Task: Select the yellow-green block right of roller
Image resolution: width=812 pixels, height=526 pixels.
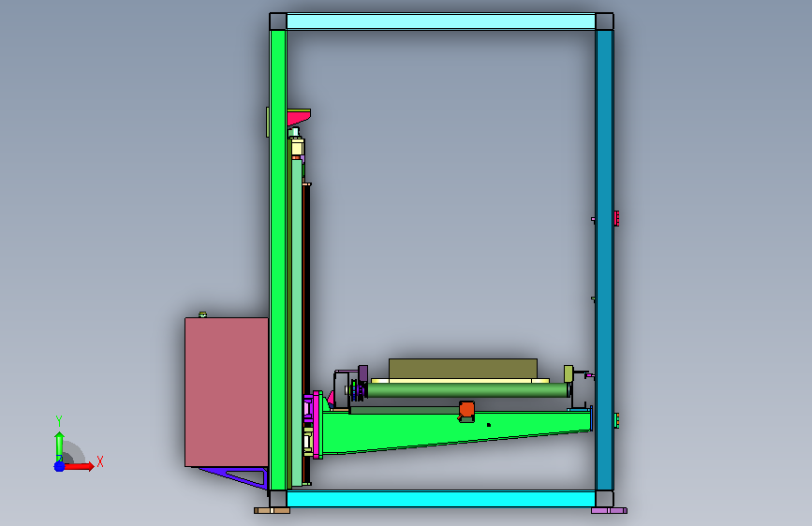Action: (568, 373)
